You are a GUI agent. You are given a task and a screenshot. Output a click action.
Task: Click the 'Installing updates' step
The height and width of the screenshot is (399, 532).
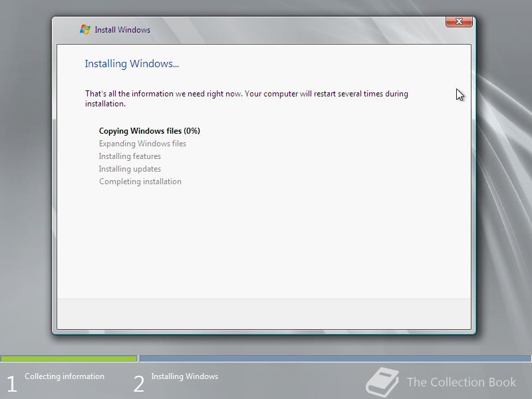[130, 169]
